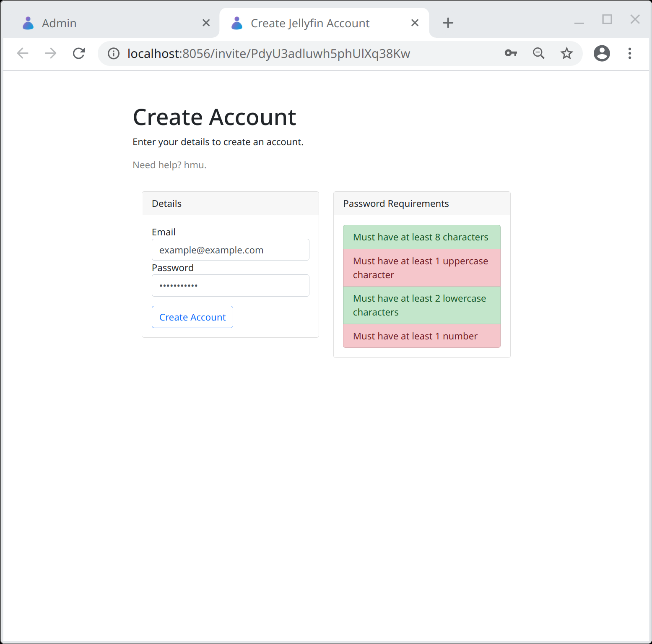The image size is (652, 644).
Task: Open a new browser tab
Action: click(448, 23)
